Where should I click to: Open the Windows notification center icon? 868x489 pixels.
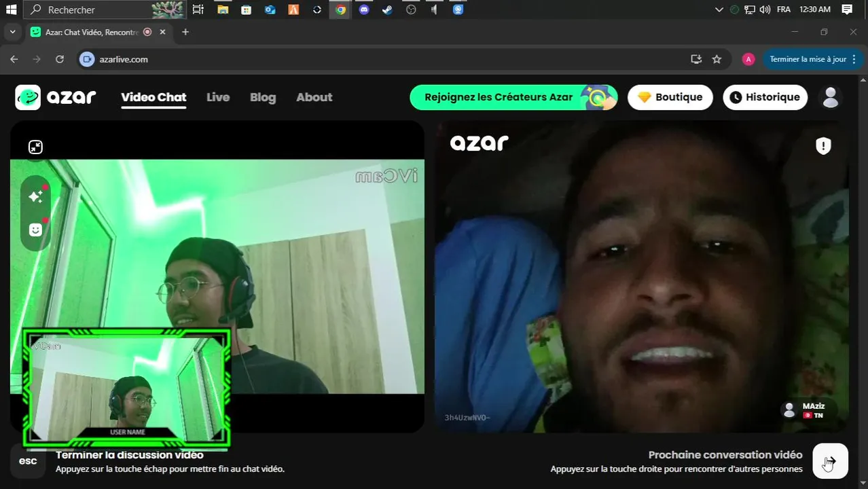[847, 10]
